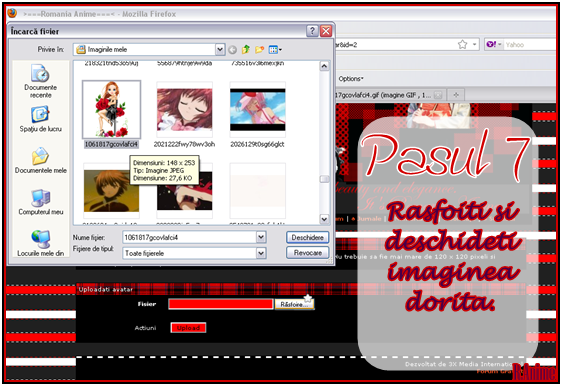This screenshot has height=386, width=562.
Task: Click the Yahoo search box
Action: click(530, 45)
